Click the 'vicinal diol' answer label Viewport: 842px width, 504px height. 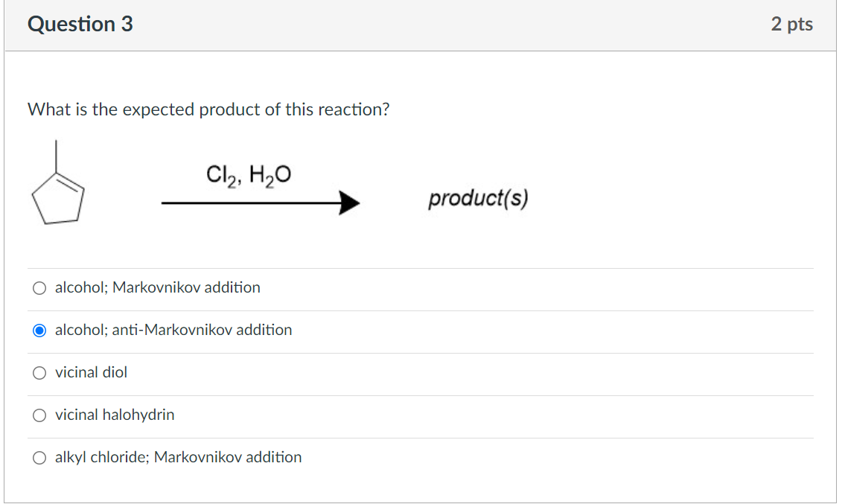tap(91, 372)
